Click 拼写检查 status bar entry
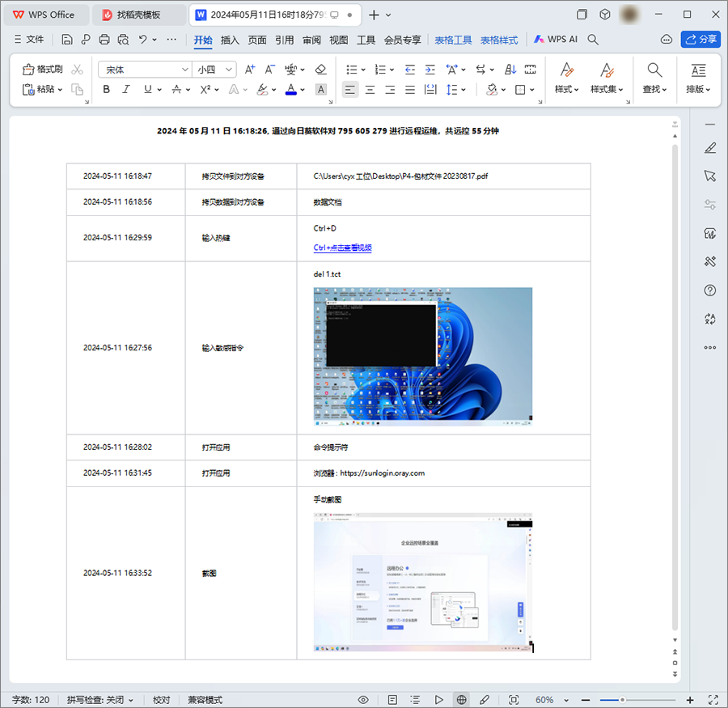The image size is (728, 708). [x=99, y=700]
